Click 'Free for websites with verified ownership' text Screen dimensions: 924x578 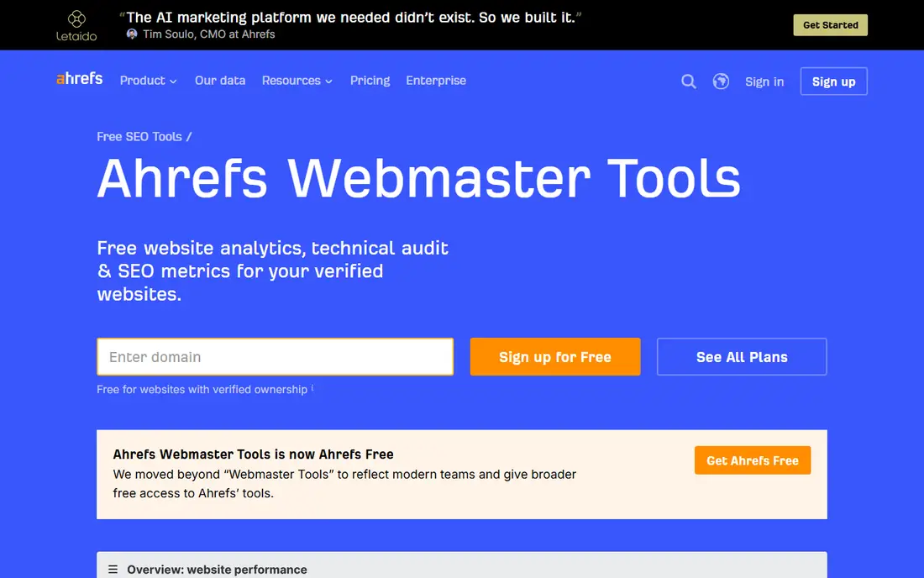202,390
